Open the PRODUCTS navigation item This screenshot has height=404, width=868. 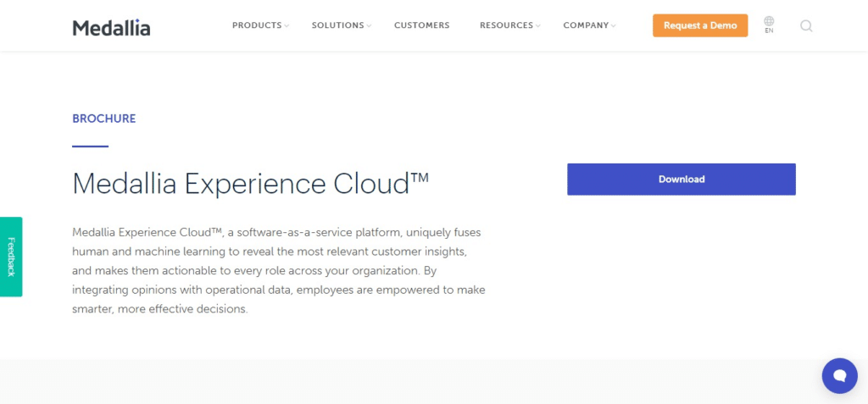pyautogui.click(x=257, y=25)
